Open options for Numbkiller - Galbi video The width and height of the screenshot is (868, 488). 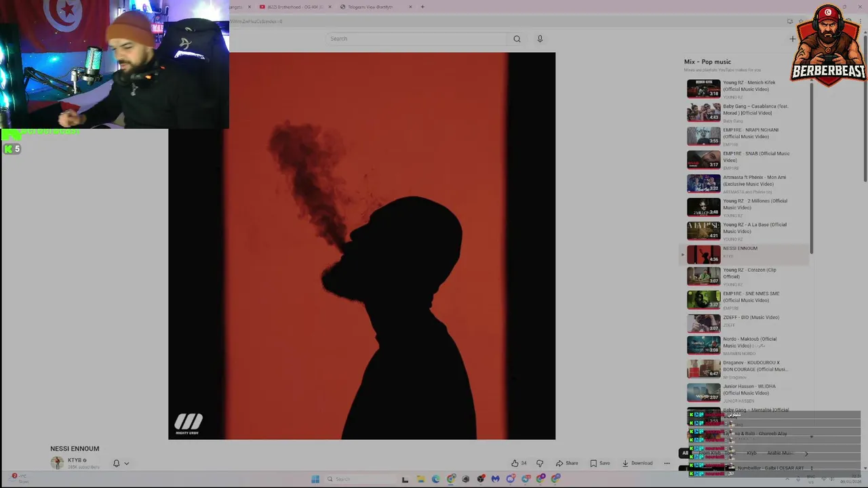point(811,468)
